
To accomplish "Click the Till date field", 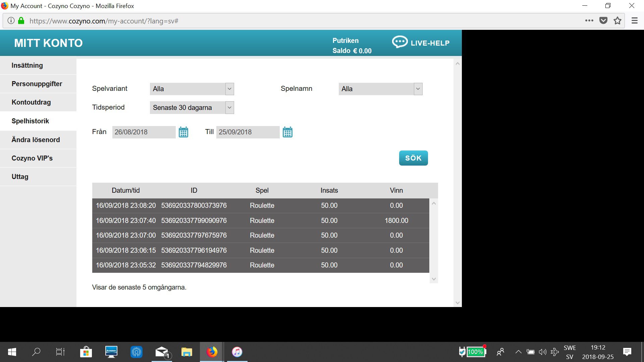I will (x=248, y=132).
